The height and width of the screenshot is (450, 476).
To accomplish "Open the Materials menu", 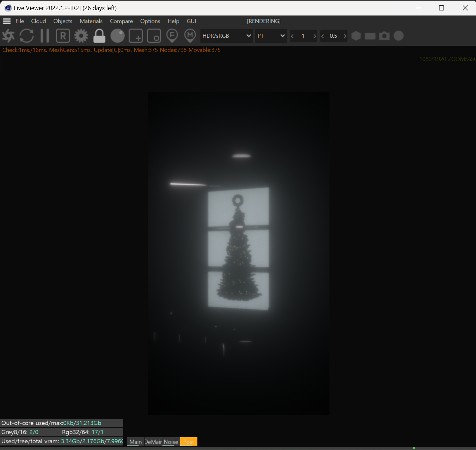I will tap(91, 21).
